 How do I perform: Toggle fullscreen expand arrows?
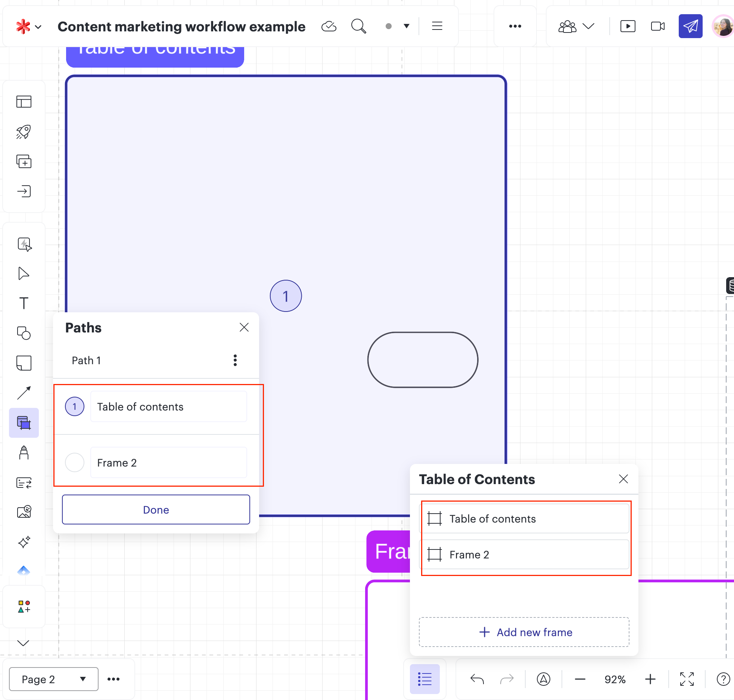tap(687, 679)
